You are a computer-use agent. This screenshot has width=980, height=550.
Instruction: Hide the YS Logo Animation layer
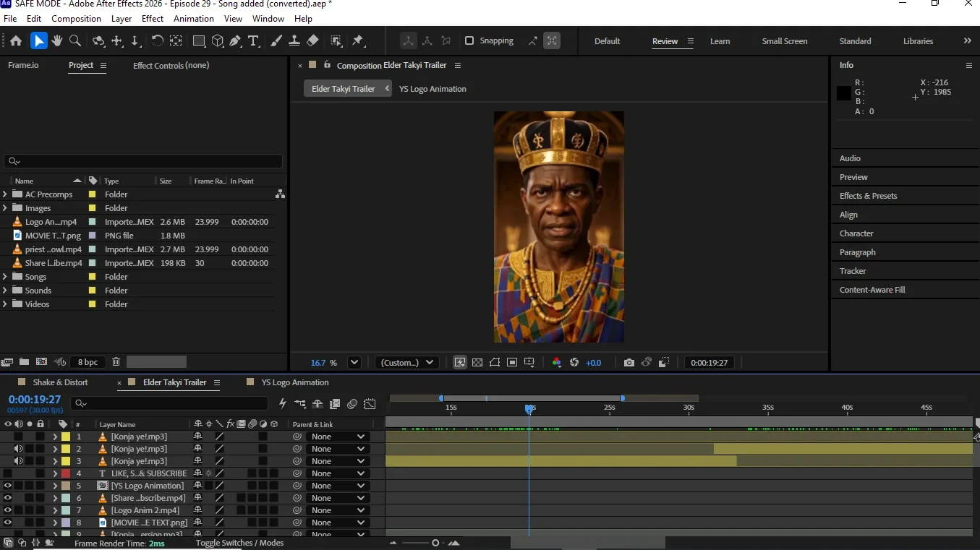tap(8, 486)
